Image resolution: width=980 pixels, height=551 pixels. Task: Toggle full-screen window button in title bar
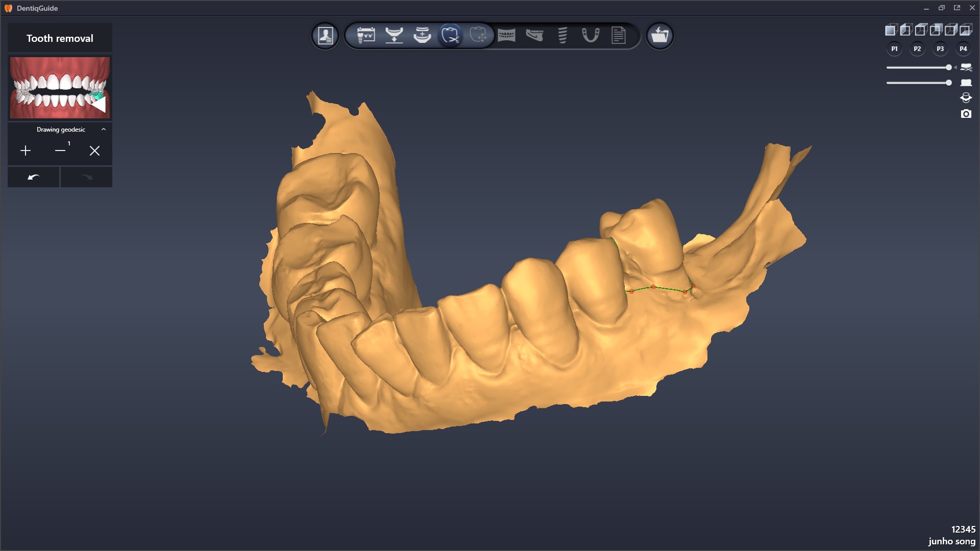coord(957,8)
